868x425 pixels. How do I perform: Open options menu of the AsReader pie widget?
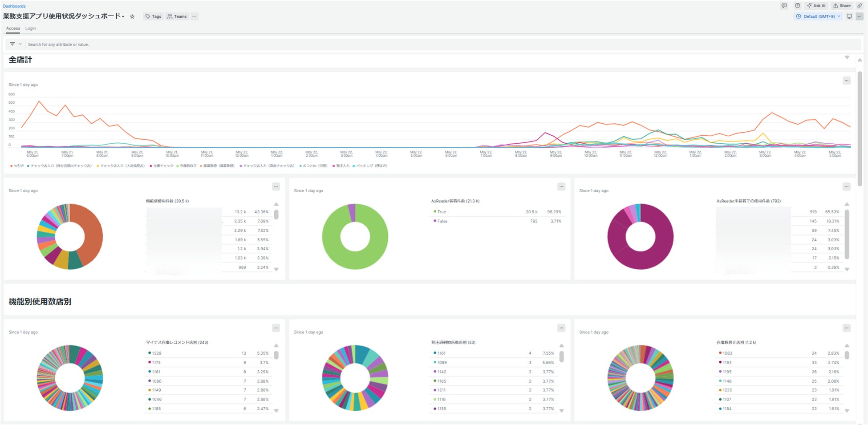[561, 186]
